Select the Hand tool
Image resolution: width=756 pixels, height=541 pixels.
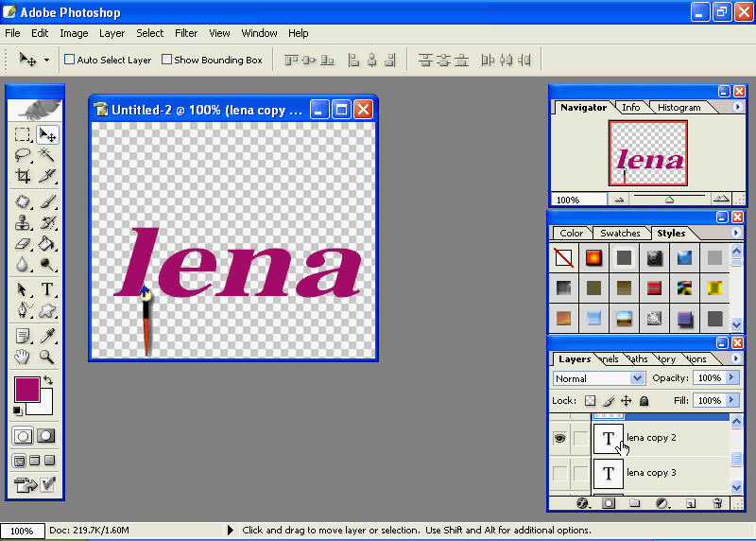(23, 357)
